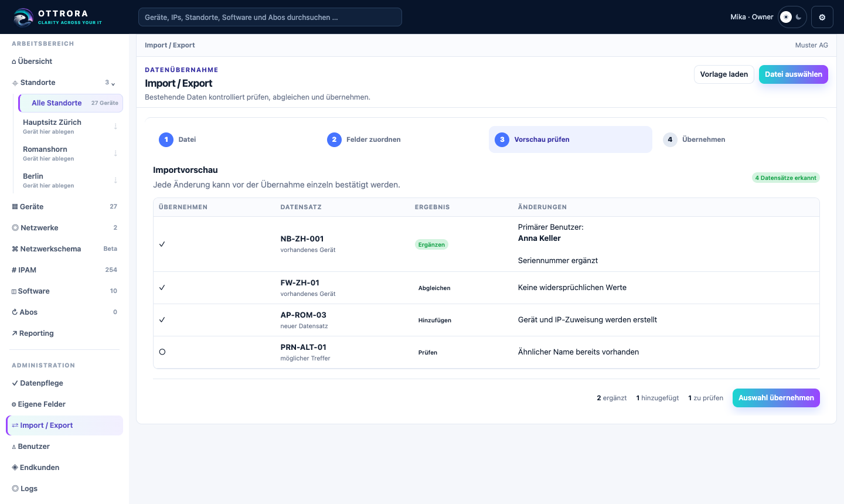Open Import / Export in the sidebar
The height and width of the screenshot is (504, 844).
point(64,425)
